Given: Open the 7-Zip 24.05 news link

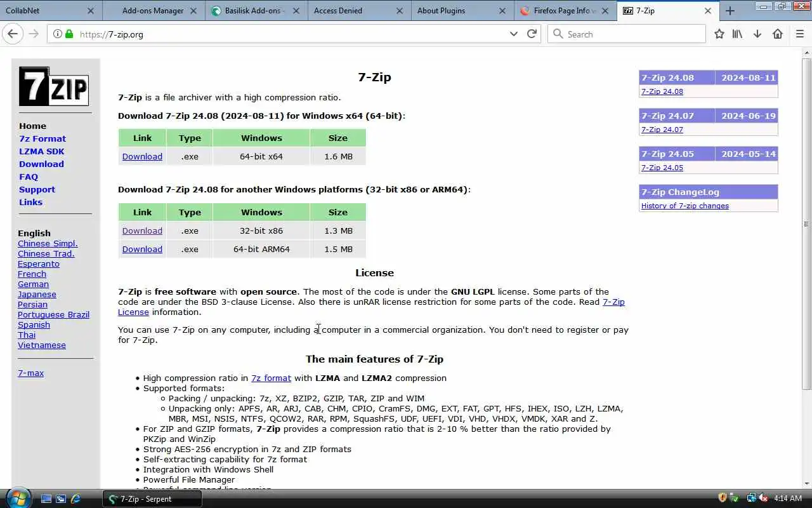Looking at the screenshot, I should click(x=662, y=168).
